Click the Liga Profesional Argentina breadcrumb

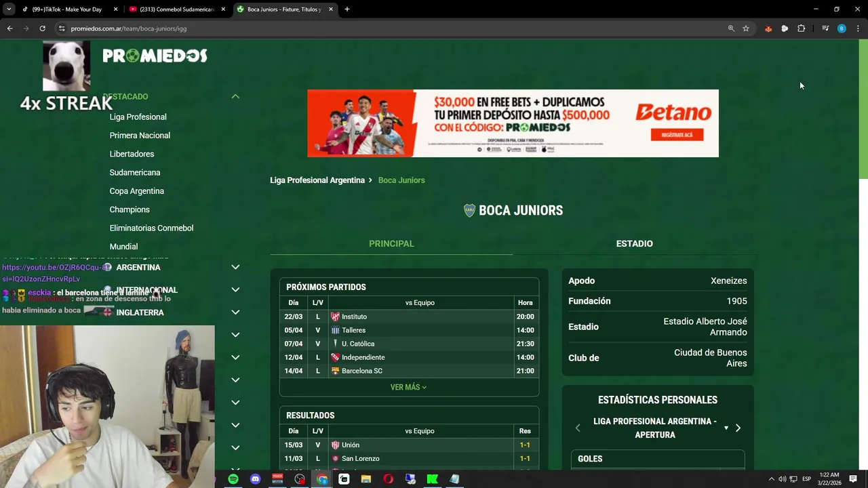(x=317, y=180)
